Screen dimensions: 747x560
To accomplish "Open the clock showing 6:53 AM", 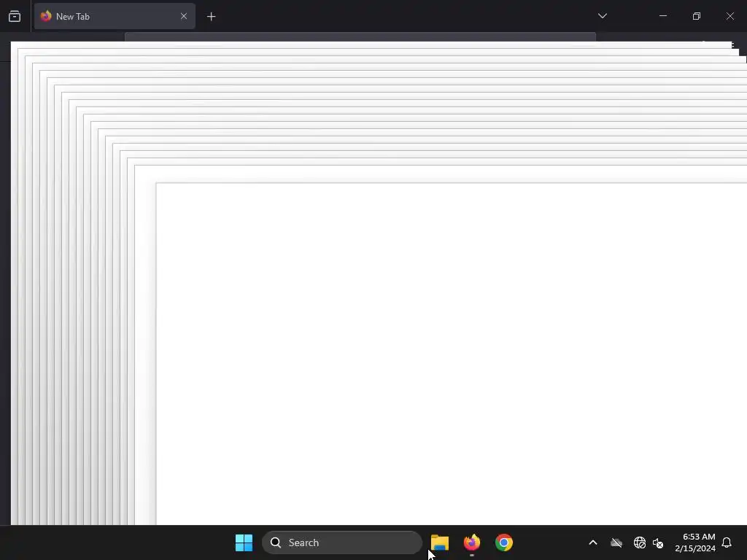I will click(x=695, y=542).
